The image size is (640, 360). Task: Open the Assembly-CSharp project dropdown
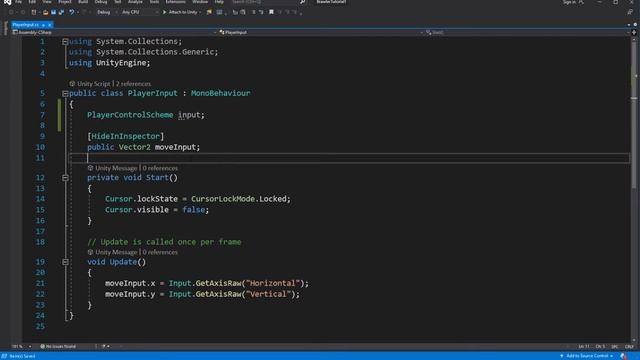[x=114, y=32]
